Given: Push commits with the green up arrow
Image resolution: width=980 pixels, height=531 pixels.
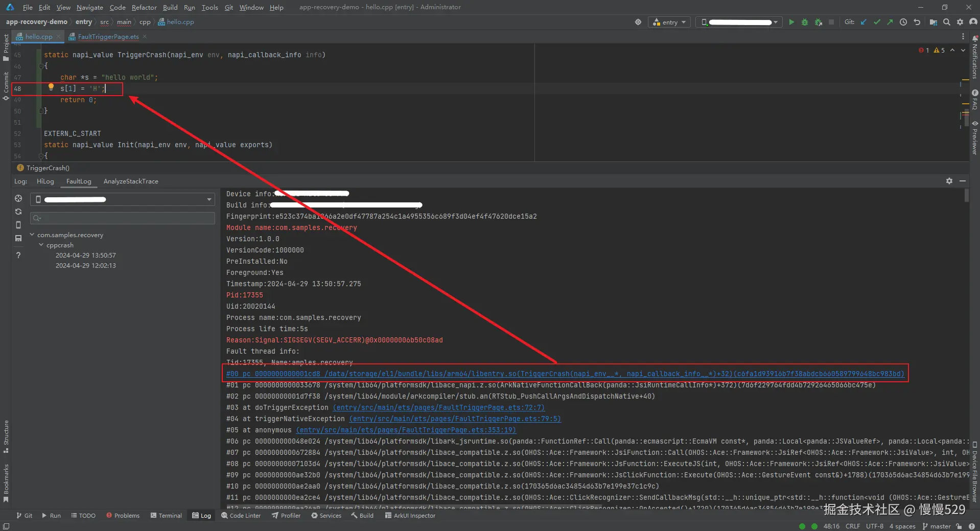Looking at the screenshot, I should click(890, 22).
